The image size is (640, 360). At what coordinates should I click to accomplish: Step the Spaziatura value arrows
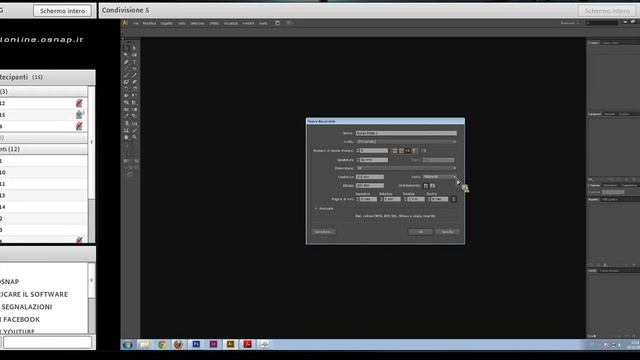(358, 160)
